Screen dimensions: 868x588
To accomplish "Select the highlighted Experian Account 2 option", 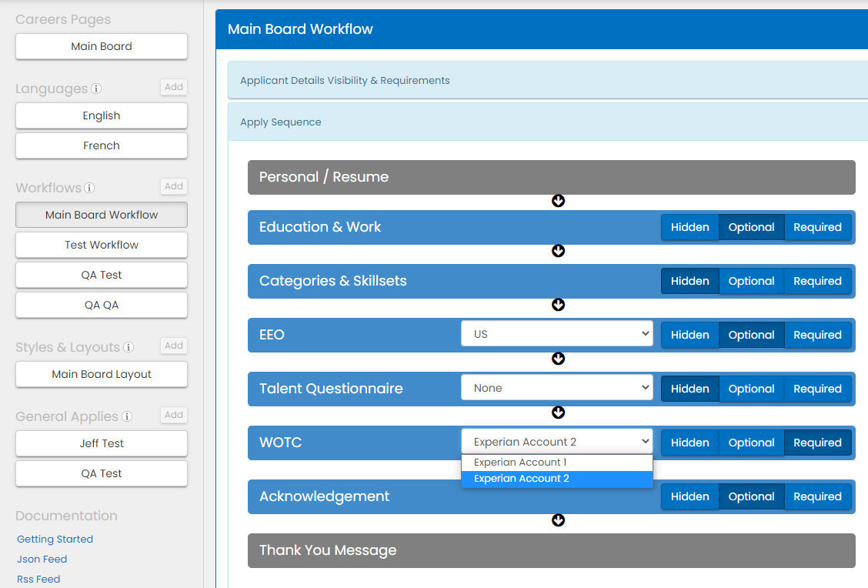I will (556, 478).
